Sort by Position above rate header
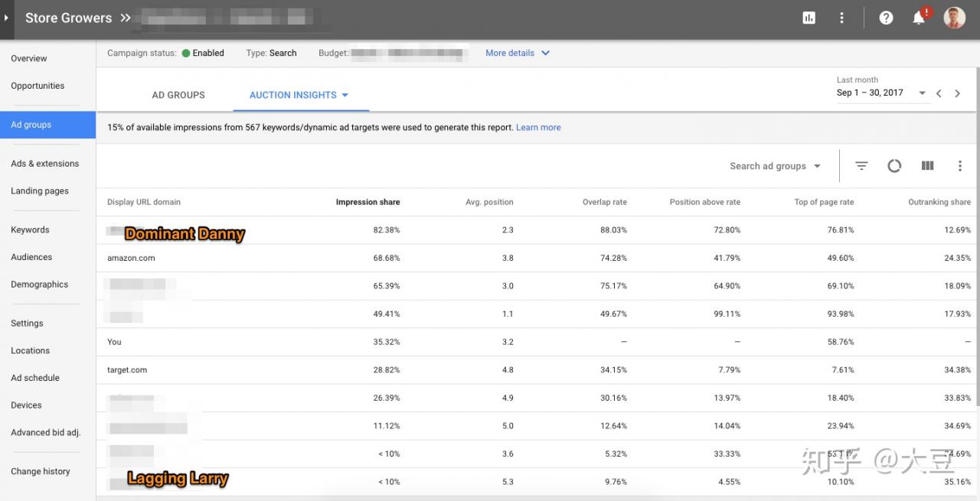The width and height of the screenshot is (980, 501). tap(705, 202)
